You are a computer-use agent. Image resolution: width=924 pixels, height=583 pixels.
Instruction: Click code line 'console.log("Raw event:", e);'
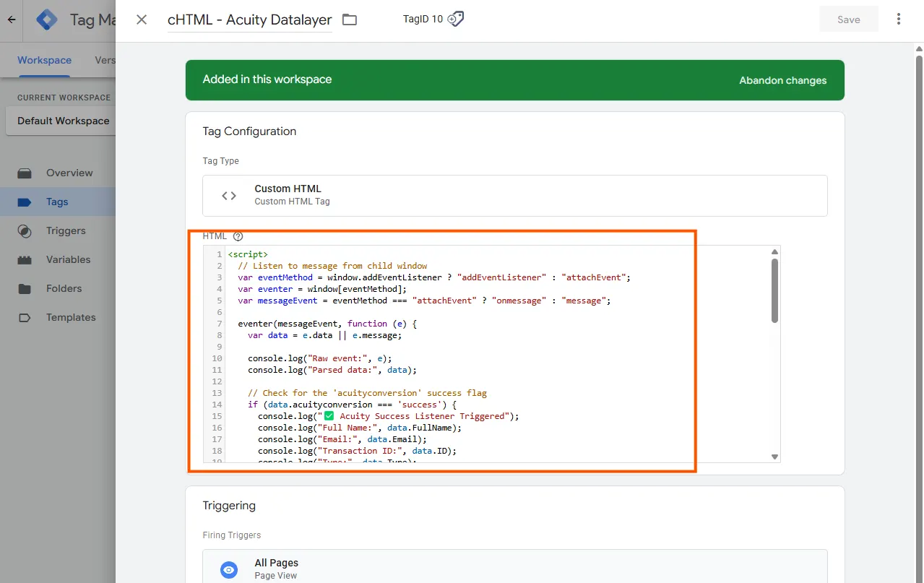pyautogui.click(x=320, y=358)
